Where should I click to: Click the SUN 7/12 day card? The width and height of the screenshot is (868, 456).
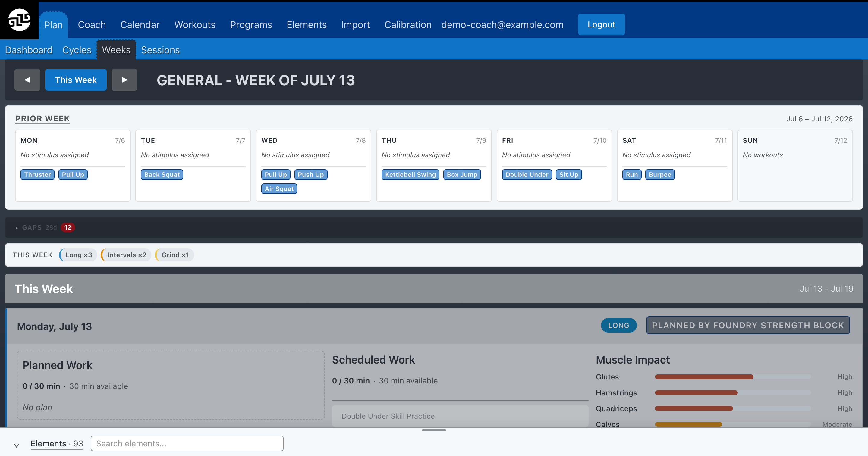pyautogui.click(x=795, y=166)
